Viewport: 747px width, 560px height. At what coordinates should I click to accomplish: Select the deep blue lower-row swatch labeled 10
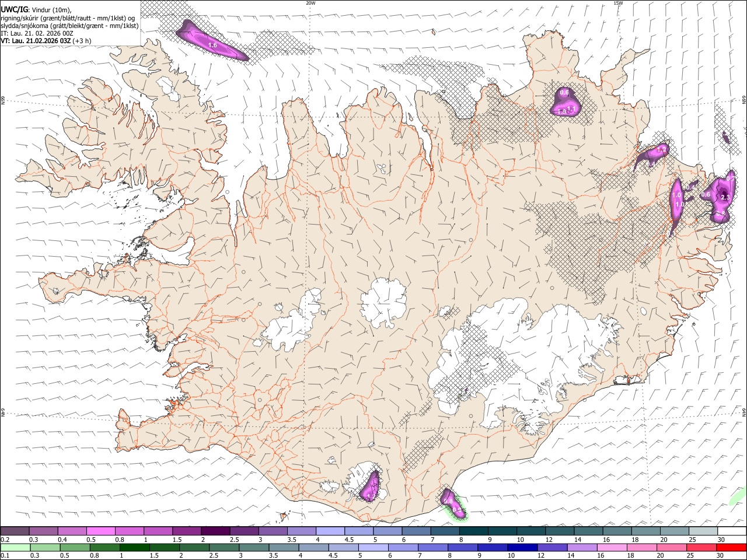click(x=522, y=547)
